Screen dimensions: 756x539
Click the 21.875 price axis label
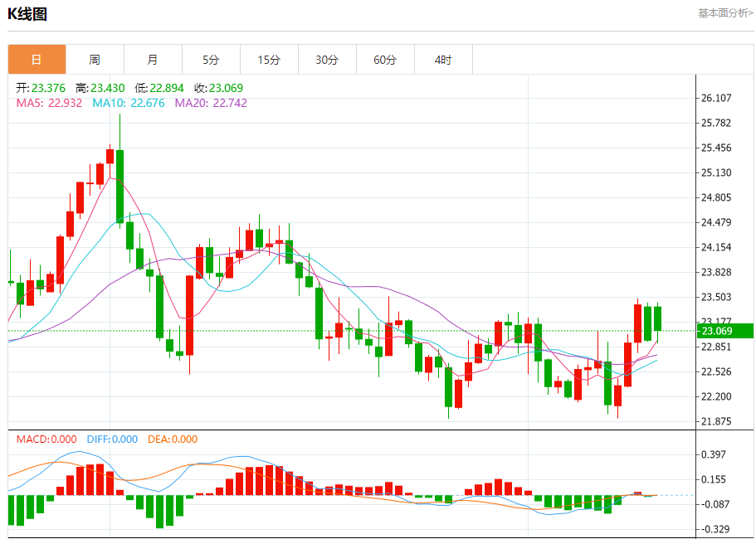pyautogui.click(x=718, y=421)
